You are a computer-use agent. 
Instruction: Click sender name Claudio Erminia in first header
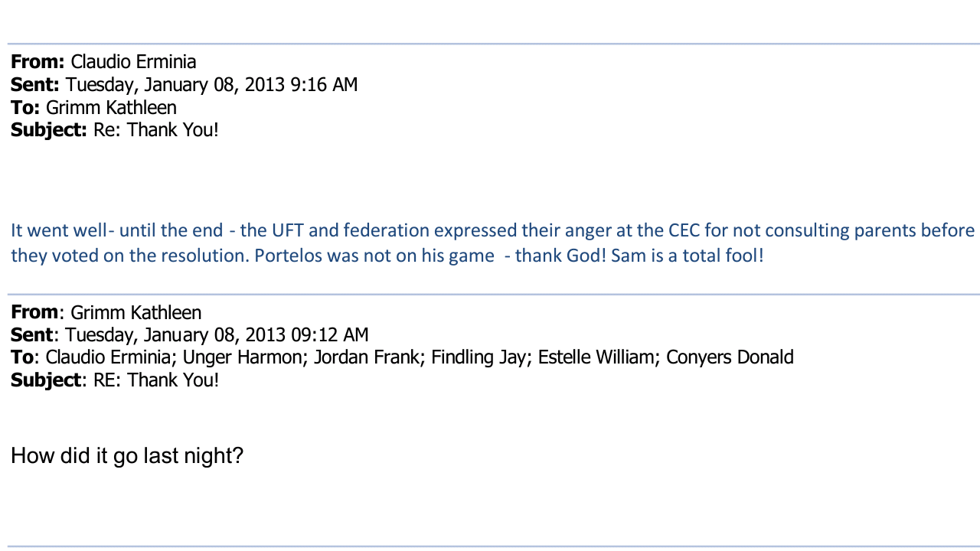point(133,62)
